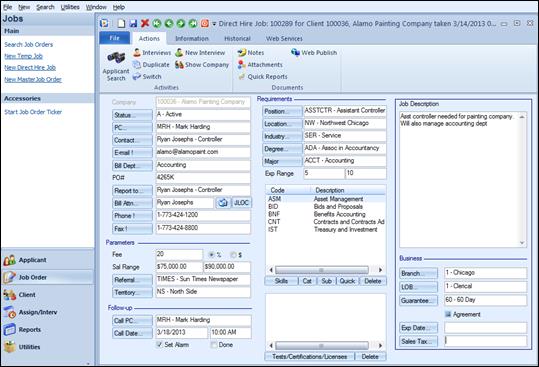Open the Client section in sidebar

[x=47, y=295]
